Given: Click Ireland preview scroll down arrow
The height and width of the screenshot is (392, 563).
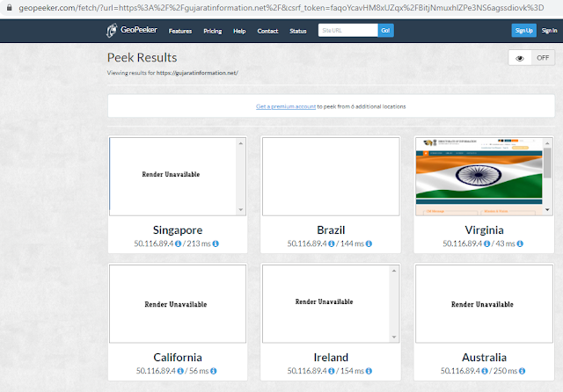Looking at the screenshot, I should (394, 338).
